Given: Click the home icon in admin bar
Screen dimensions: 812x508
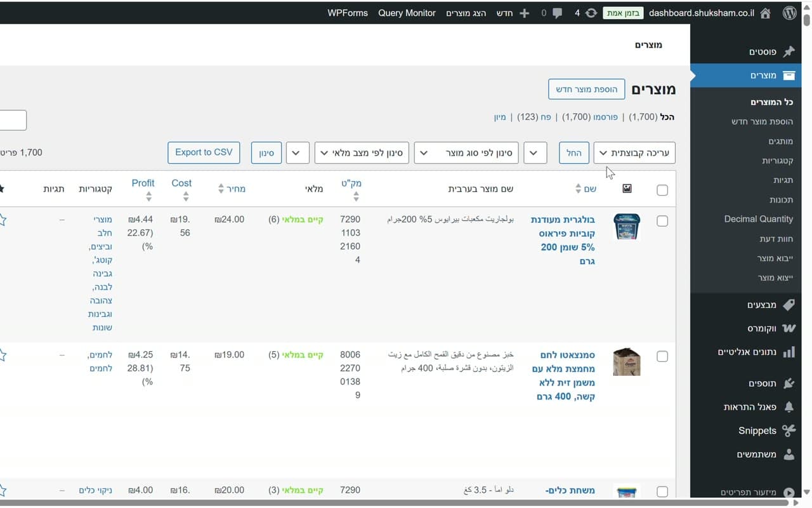Looking at the screenshot, I should pyautogui.click(x=766, y=13).
